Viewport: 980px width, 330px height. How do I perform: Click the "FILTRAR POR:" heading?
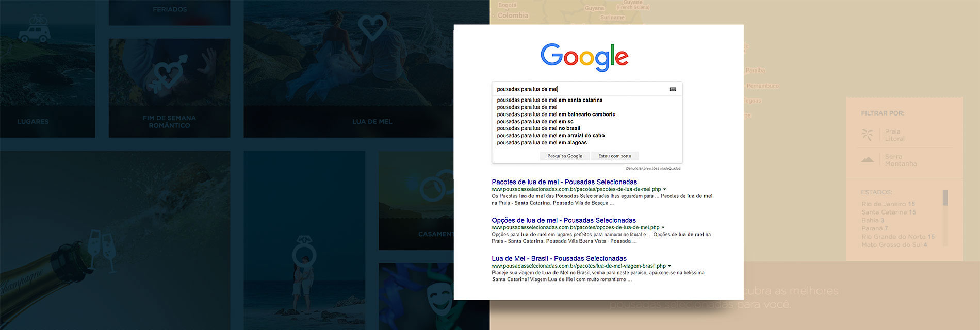coord(883,113)
